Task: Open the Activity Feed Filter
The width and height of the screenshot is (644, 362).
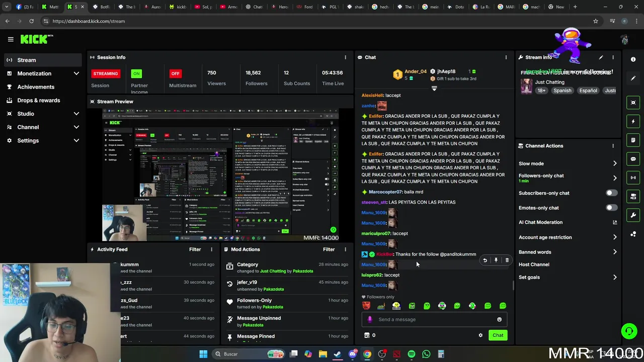Action: [195, 249]
